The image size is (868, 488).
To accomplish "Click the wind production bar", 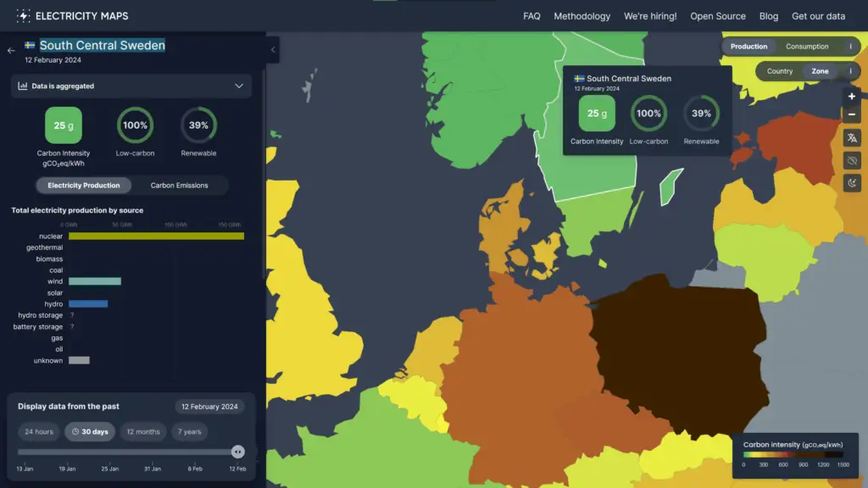I will pyautogui.click(x=95, y=281).
